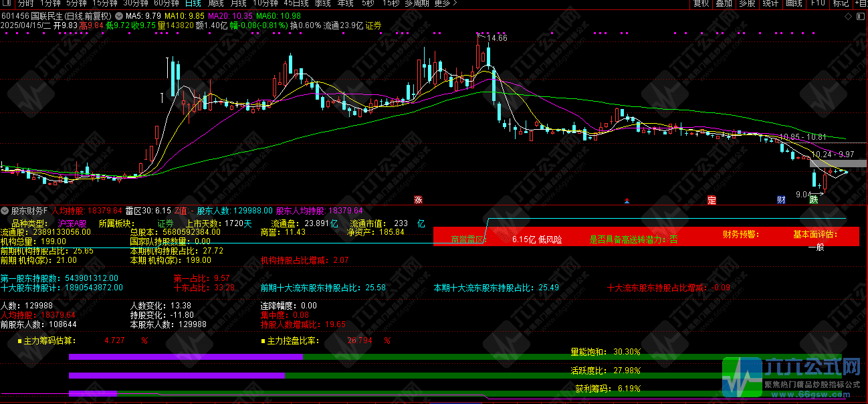Click the purple 主力筹码 progress bar
Screen dimensions: 868x404
(186, 357)
